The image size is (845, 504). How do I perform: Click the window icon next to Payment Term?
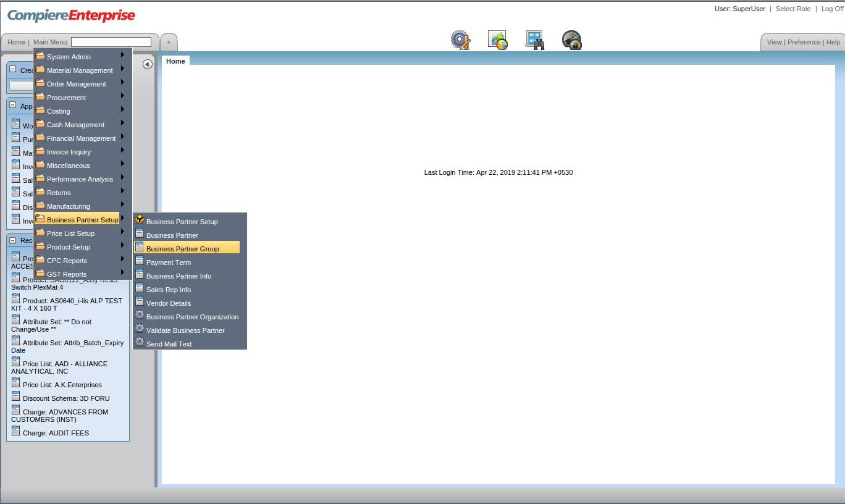click(x=140, y=261)
